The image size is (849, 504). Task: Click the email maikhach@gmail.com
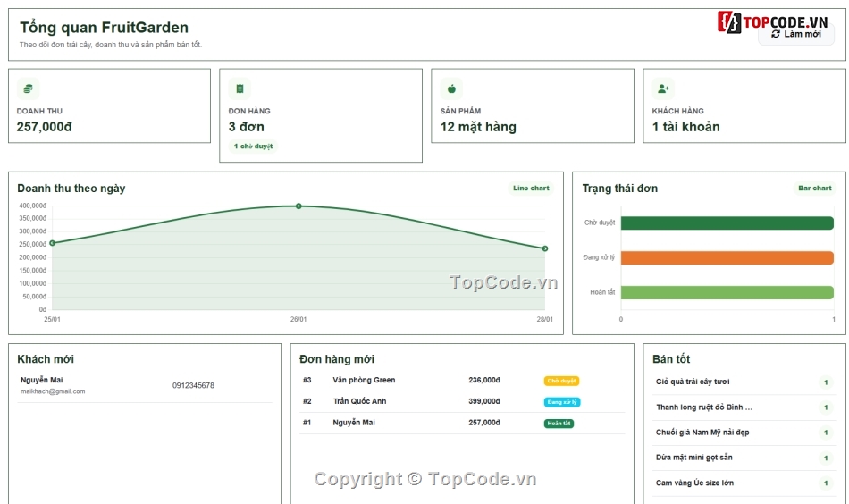pos(53,391)
